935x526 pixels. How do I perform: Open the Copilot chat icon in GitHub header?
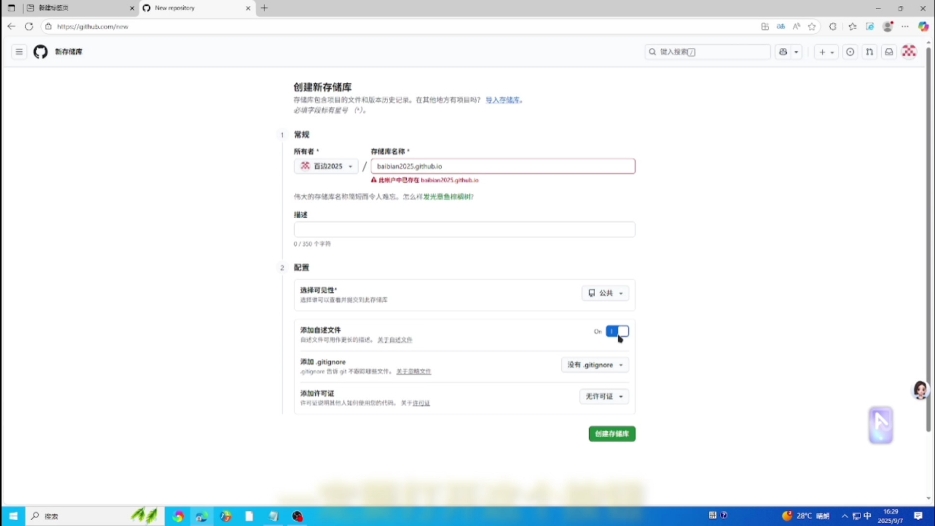tap(783, 52)
